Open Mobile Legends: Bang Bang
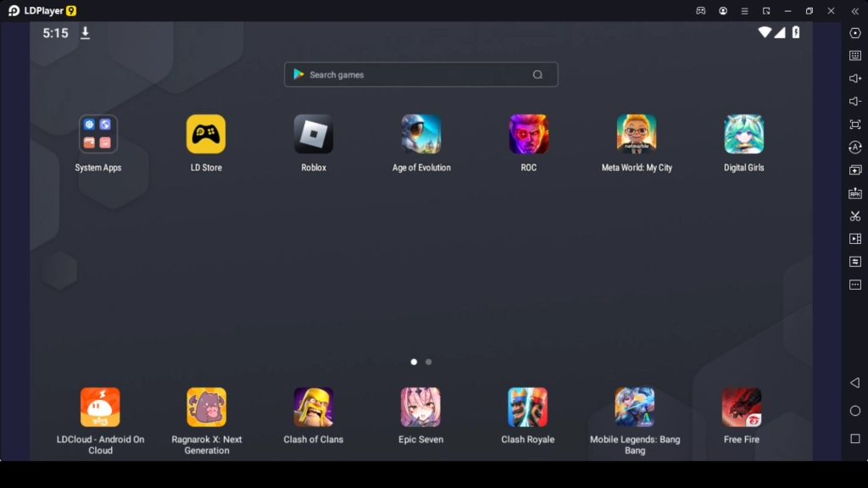Viewport: 868px width, 488px height. click(x=635, y=408)
